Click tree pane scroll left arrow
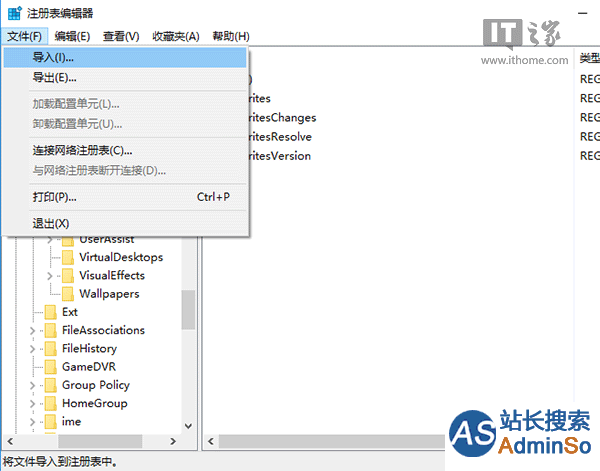The height and width of the screenshot is (471, 600). (10, 442)
